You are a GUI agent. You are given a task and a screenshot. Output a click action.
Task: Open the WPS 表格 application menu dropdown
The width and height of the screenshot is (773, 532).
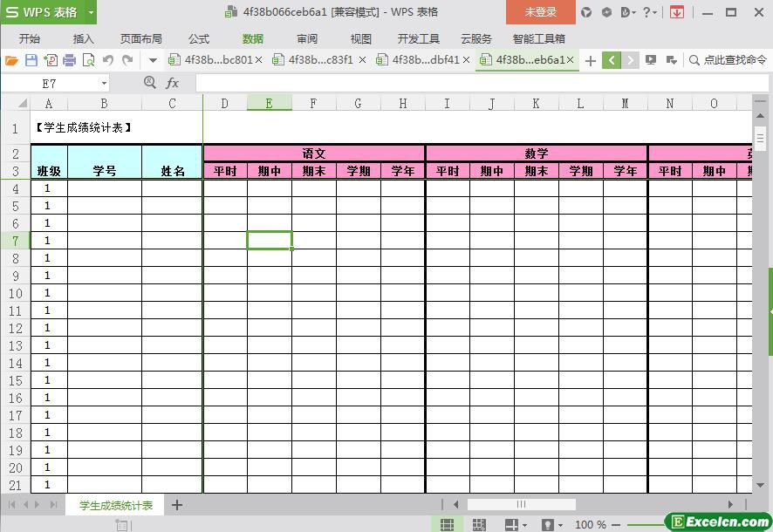[92, 12]
